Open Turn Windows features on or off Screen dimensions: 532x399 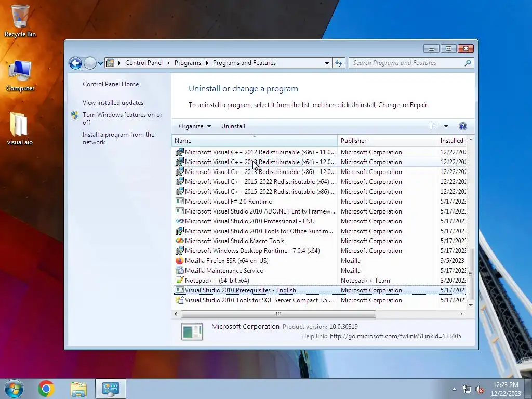(x=122, y=118)
